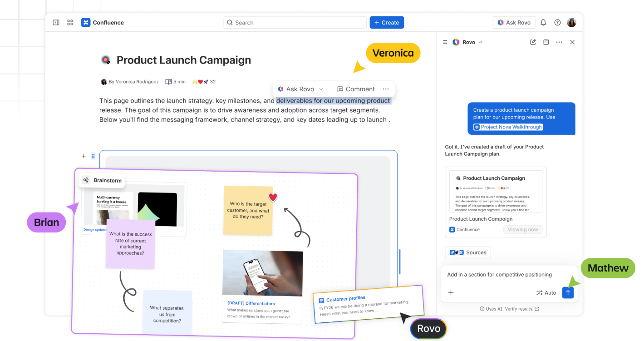Image resolution: width=644 pixels, height=341 pixels.
Task: Click the page title emoji icon
Action: [x=106, y=60]
